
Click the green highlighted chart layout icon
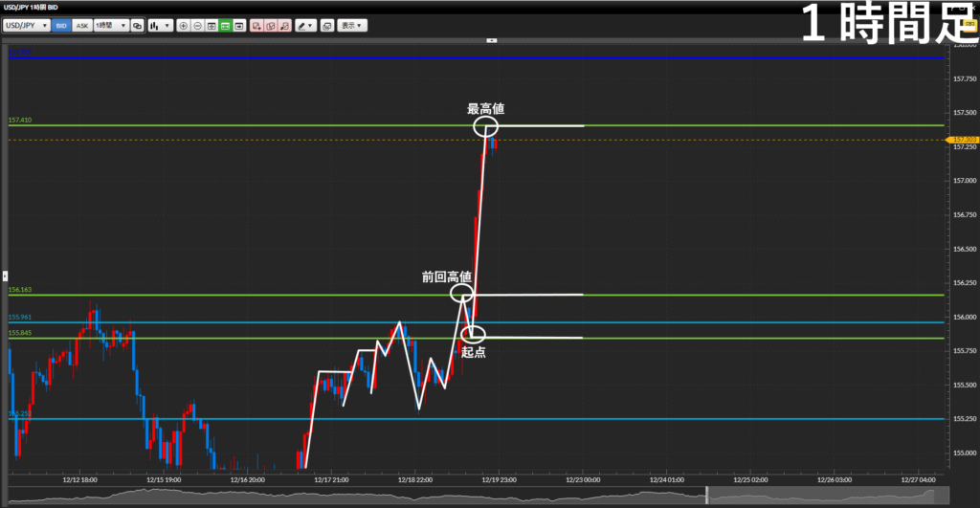tap(225, 25)
